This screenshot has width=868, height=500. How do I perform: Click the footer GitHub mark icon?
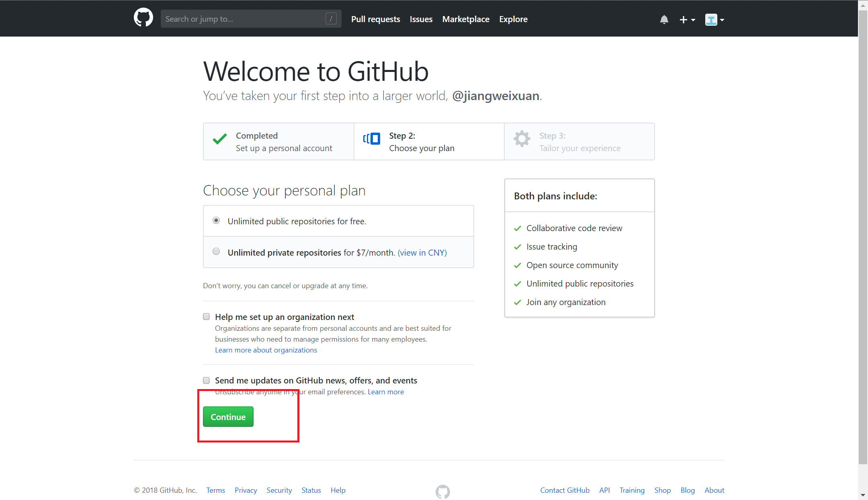point(442,491)
